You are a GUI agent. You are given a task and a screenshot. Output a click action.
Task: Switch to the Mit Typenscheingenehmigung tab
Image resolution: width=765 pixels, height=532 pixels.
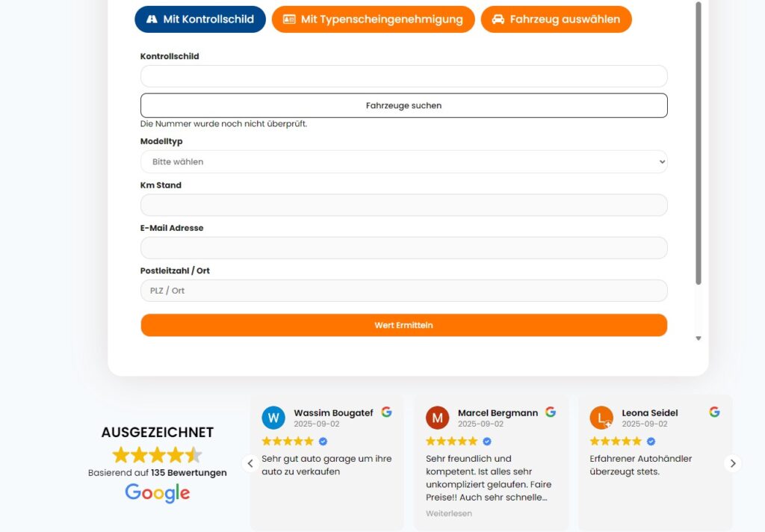372,19
